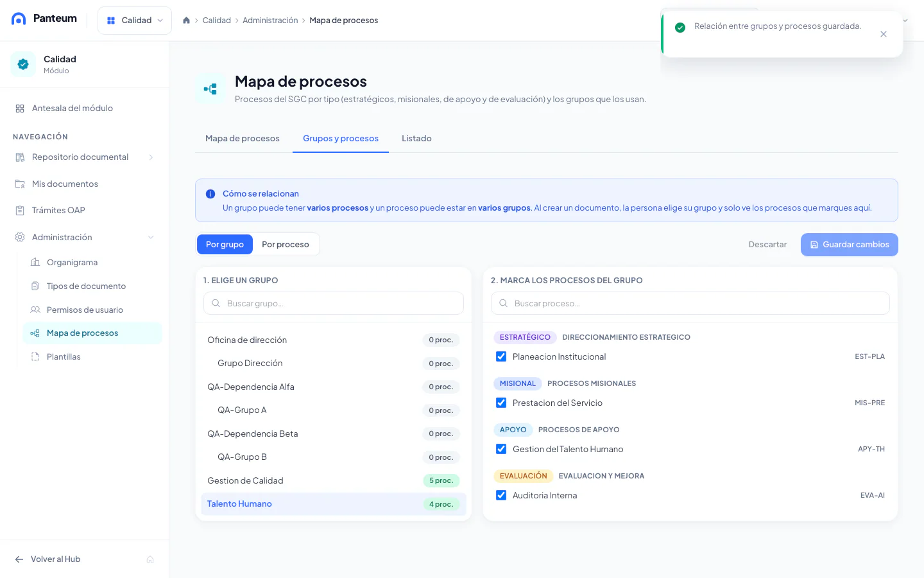Viewport: 924px width, 578px height.
Task: Collapse the Administración section chevron
Action: pos(151,238)
